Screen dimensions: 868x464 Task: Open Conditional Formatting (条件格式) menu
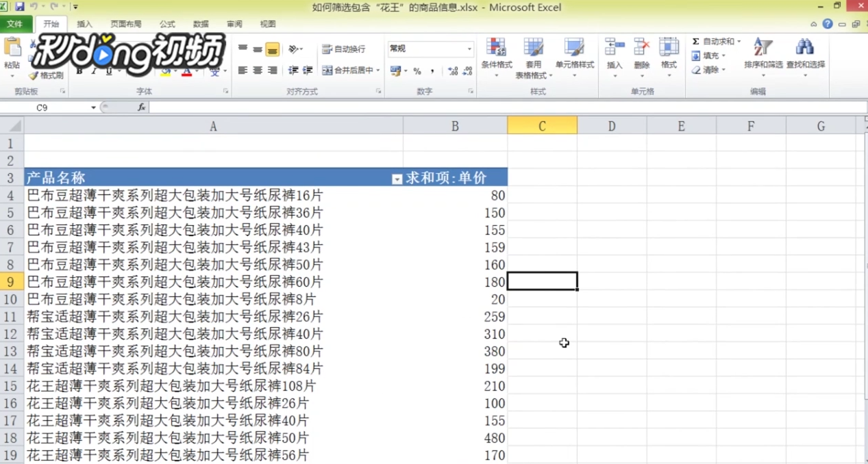[x=497, y=57]
